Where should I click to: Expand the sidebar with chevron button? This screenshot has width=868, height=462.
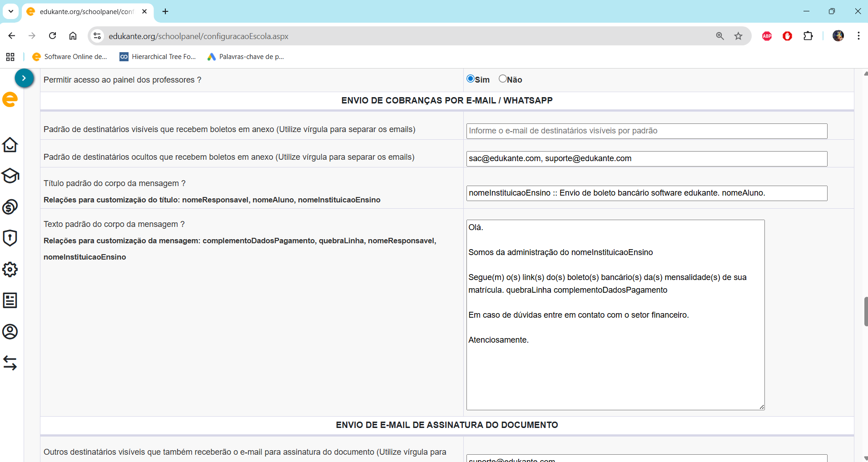(x=24, y=78)
